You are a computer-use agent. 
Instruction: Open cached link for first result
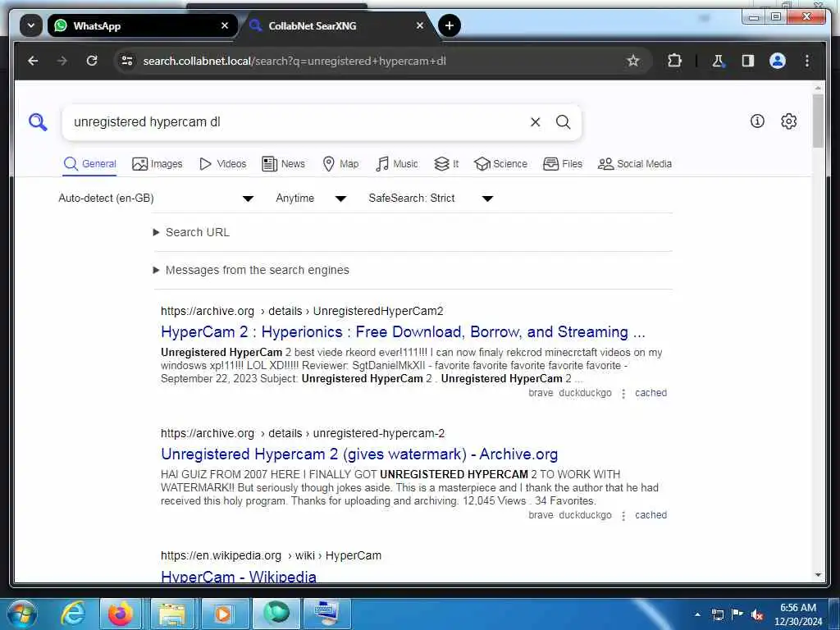(651, 393)
